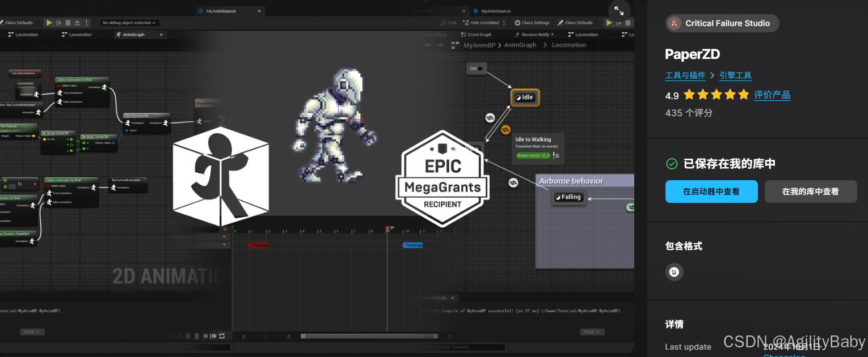The height and width of the screenshot is (357, 868).
Task: Click the Enter Console Command field
Action: click(x=461, y=347)
